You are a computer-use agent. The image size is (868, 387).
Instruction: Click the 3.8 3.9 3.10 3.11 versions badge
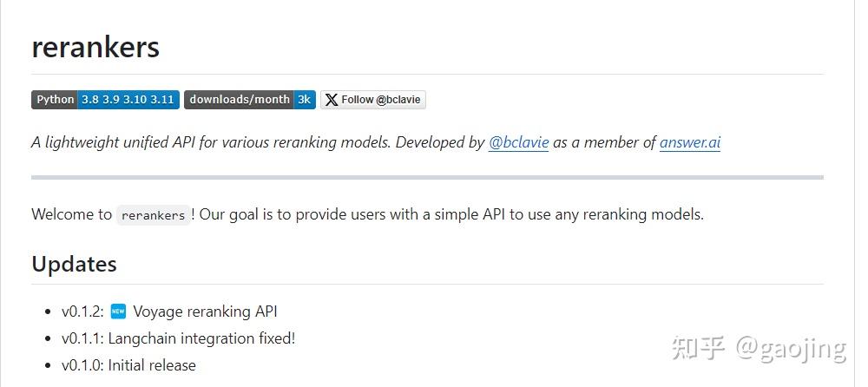(x=128, y=100)
